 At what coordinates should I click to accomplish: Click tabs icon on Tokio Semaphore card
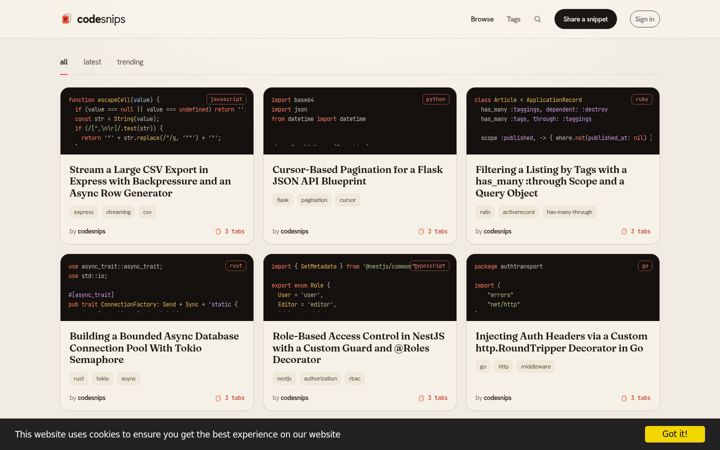tap(219, 398)
